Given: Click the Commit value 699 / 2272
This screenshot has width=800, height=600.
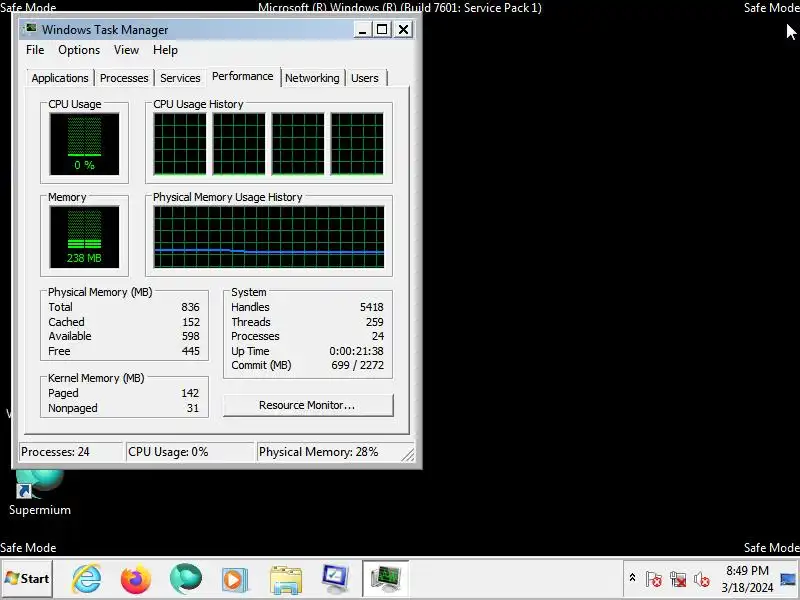Looking at the screenshot, I should (x=357, y=365).
